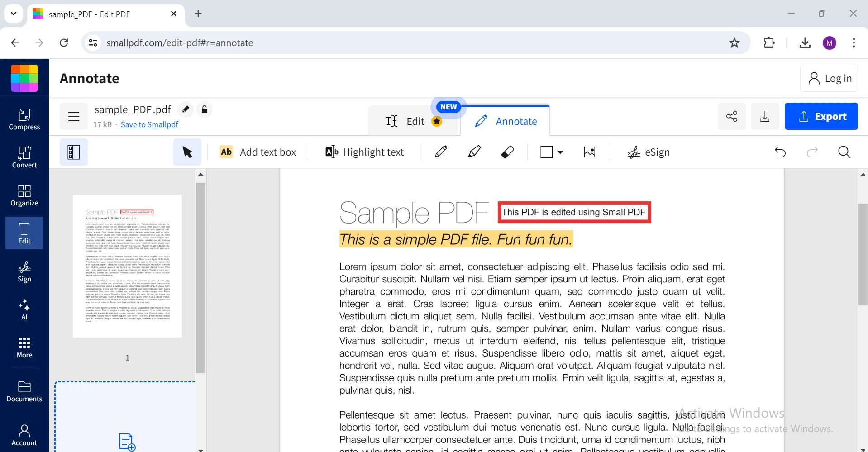Screen dimensions: 868x452
Task: Reload the page
Action: click(x=64, y=43)
